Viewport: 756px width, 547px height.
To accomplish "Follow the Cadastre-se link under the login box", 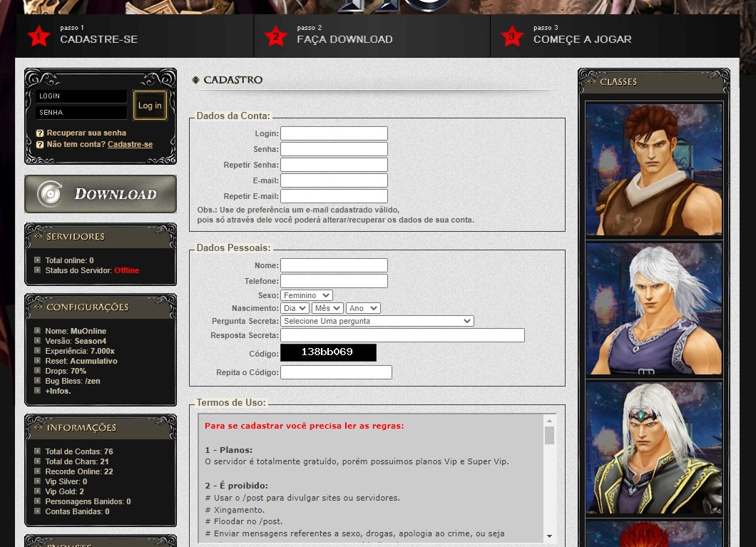I will pos(131,144).
